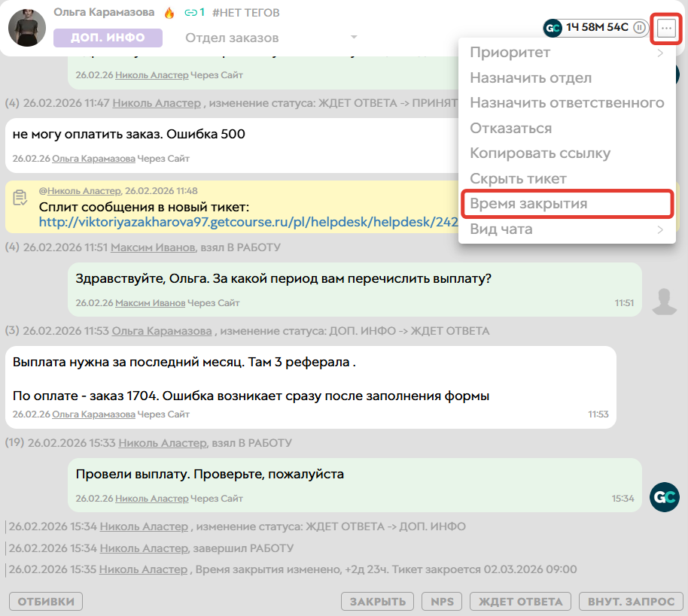
Task: Click the gray avatar next to Максим's message
Action: click(665, 302)
